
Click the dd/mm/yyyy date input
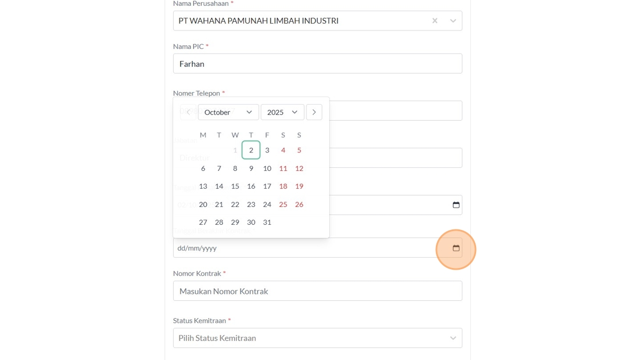[305, 248]
